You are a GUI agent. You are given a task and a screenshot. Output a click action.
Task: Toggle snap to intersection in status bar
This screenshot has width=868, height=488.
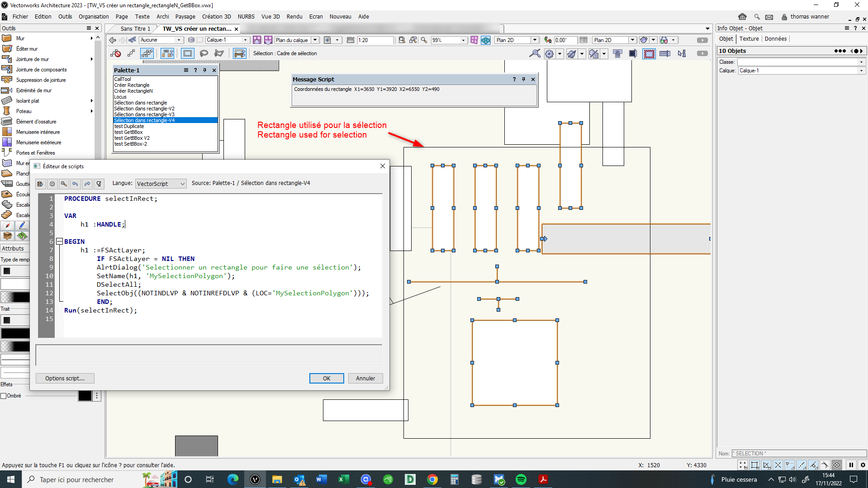point(778,465)
